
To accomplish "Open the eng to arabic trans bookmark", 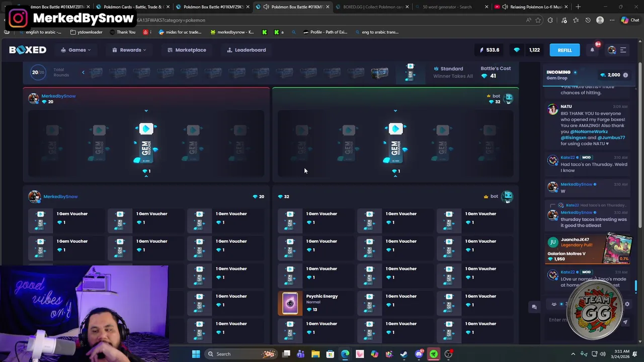I will (x=377, y=32).
